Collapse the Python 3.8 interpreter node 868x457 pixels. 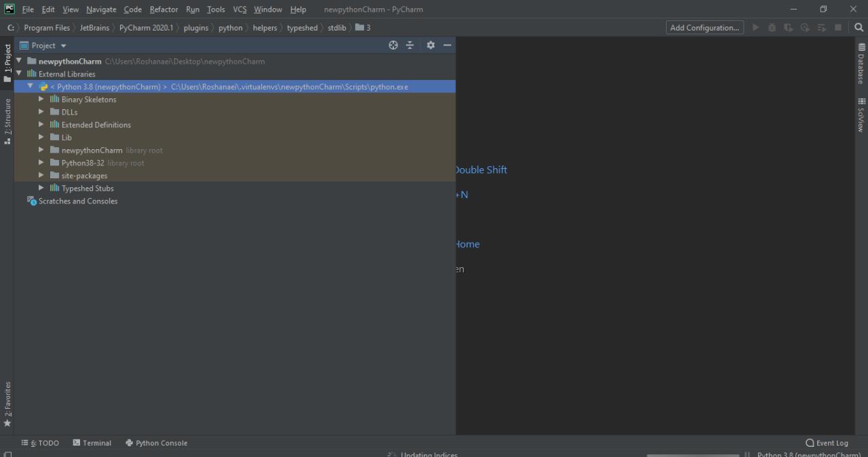coord(30,87)
